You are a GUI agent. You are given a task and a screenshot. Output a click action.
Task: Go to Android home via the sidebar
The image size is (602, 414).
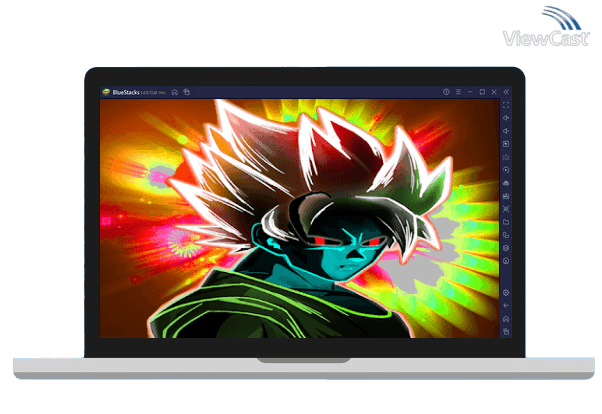click(506, 319)
